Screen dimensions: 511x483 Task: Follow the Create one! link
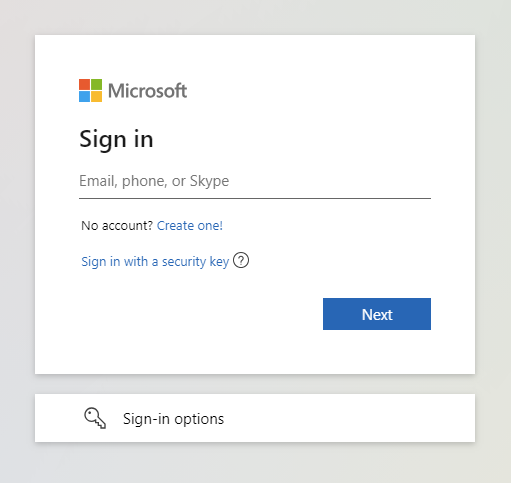[190, 226]
